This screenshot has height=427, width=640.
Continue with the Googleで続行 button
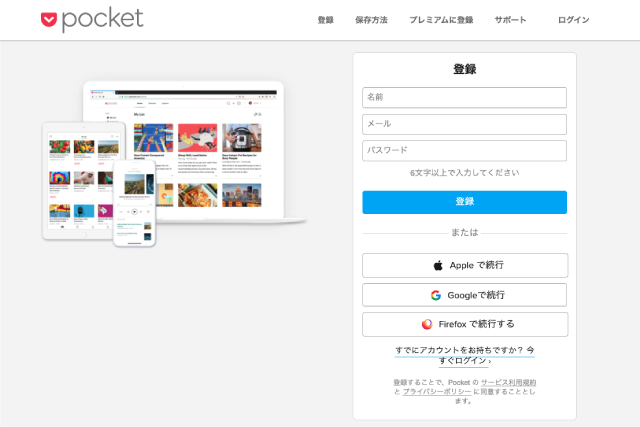pyautogui.click(x=464, y=295)
